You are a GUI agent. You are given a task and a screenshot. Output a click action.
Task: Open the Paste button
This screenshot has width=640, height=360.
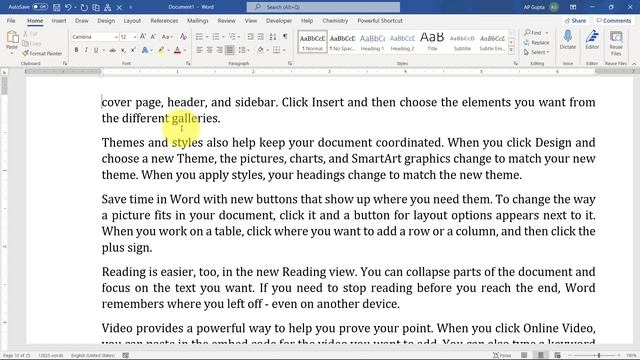(12, 42)
